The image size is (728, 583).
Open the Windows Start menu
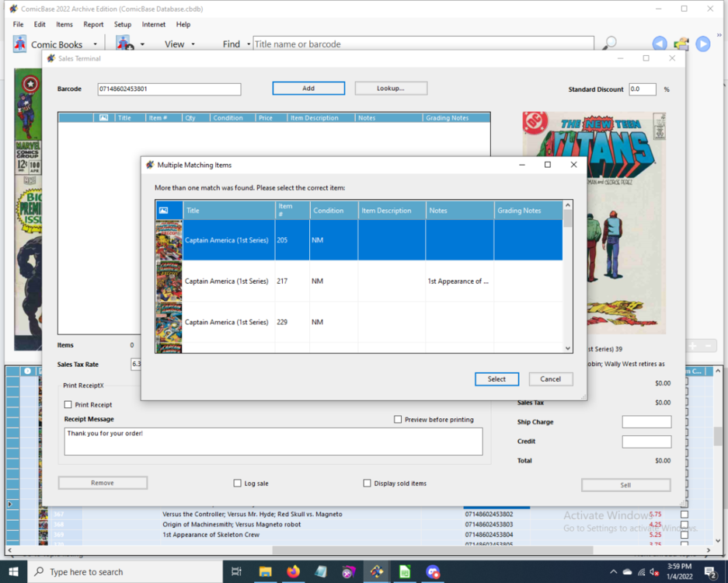point(13,571)
